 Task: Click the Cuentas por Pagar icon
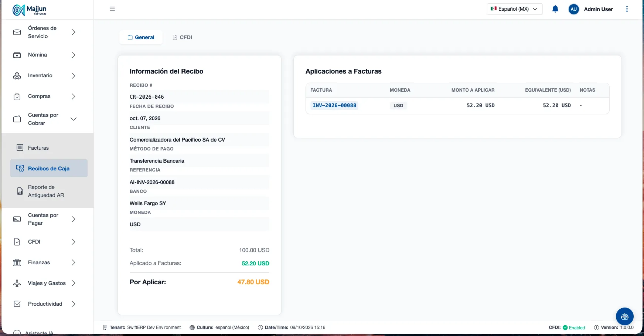[x=17, y=219]
